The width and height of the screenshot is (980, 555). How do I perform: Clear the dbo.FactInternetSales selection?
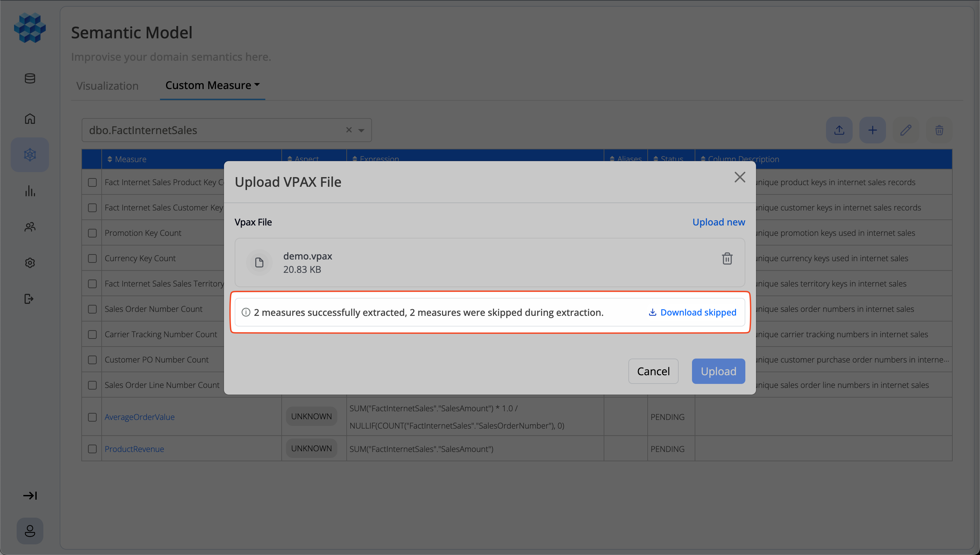(349, 130)
